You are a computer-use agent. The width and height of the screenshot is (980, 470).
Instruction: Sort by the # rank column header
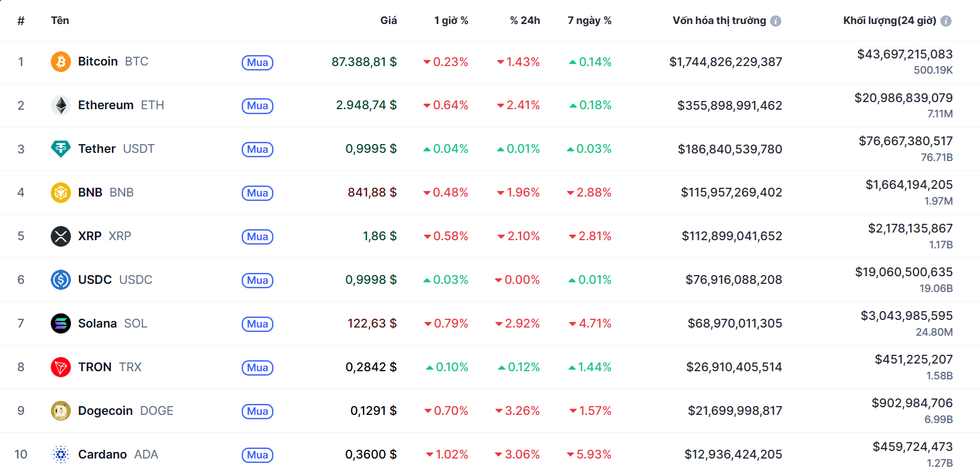tap(21, 21)
